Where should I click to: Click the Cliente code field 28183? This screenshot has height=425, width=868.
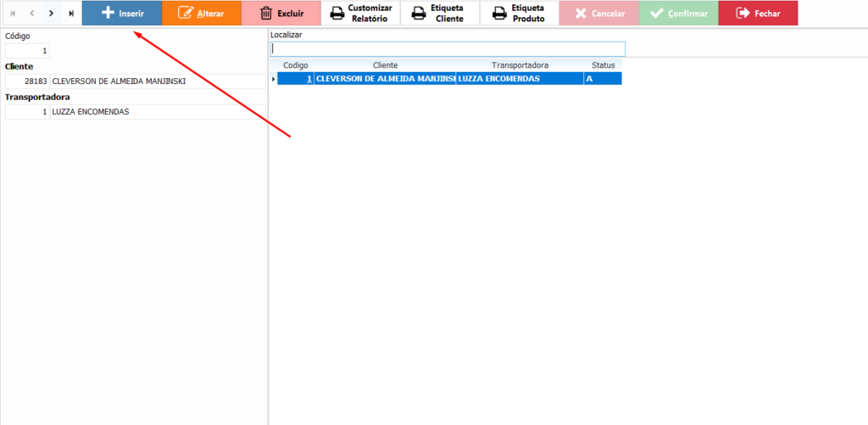pos(27,81)
